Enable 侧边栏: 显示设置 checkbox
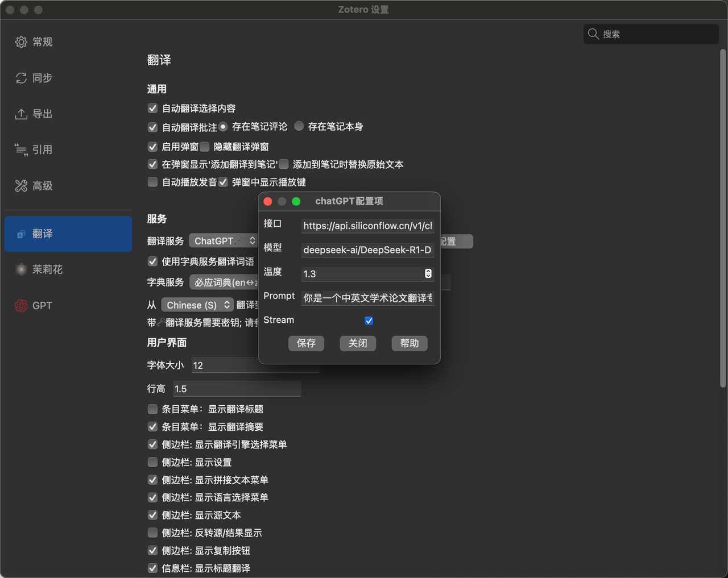Screen dimensions: 728x578 click(152, 462)
